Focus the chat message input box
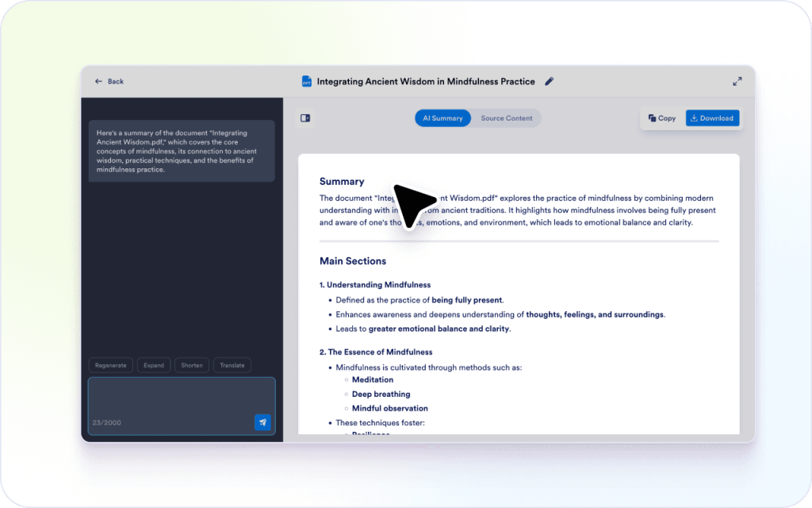The image size is (812, 508). point(181,397)
